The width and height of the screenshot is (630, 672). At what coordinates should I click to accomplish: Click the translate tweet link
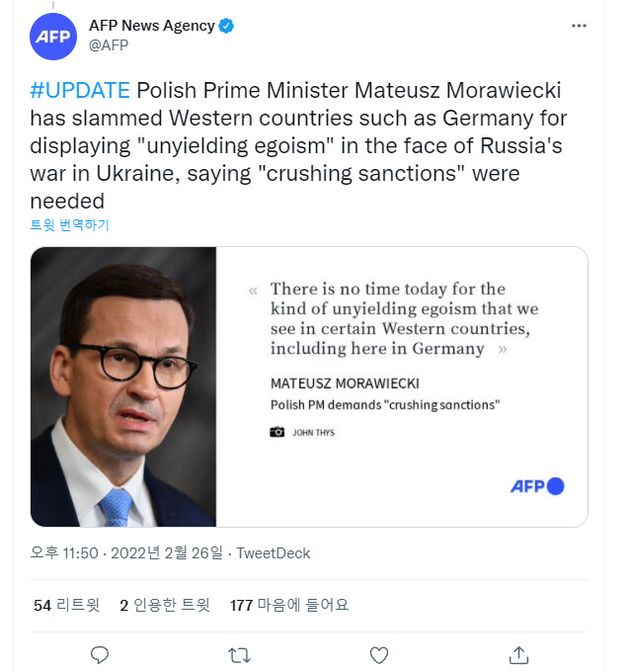point(69,225)
